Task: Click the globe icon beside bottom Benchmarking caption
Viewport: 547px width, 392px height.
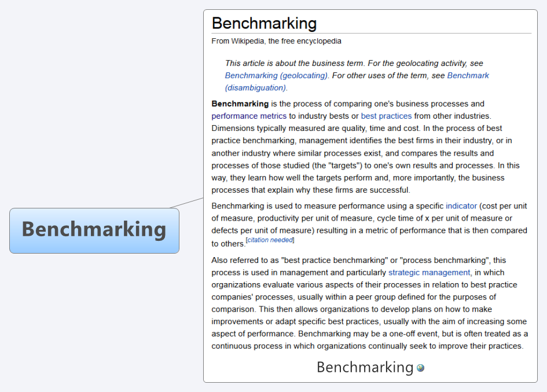Action: click(420, 368)
